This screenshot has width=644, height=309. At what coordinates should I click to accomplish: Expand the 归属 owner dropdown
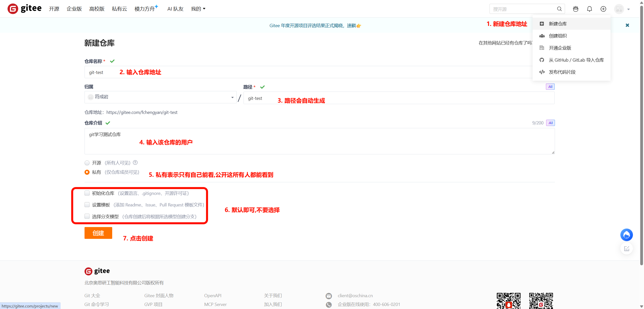[x=160, y=97]
